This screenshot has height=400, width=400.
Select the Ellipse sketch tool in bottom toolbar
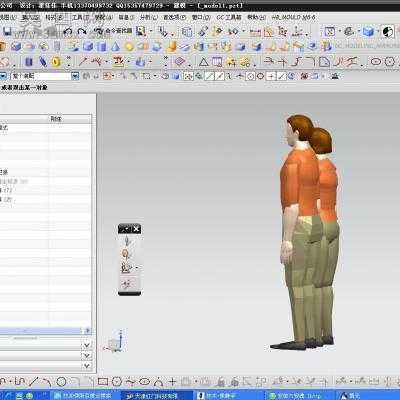click(x=144, y=382)
